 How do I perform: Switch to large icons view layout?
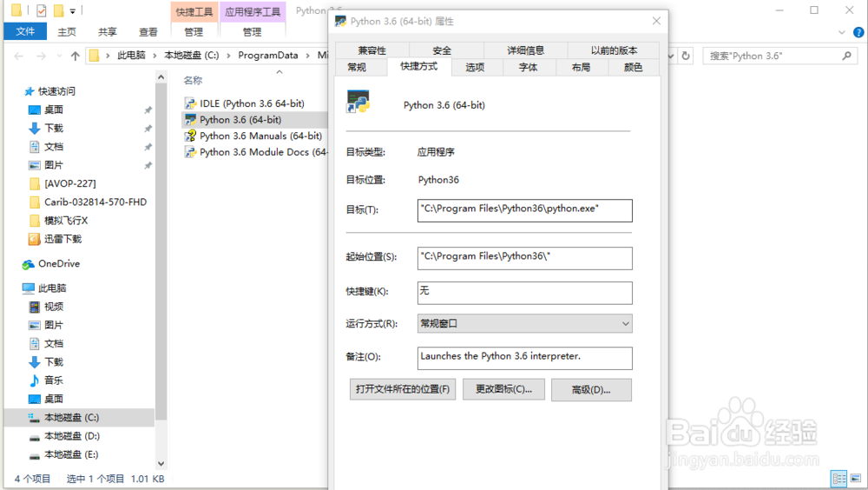[856, 479]
